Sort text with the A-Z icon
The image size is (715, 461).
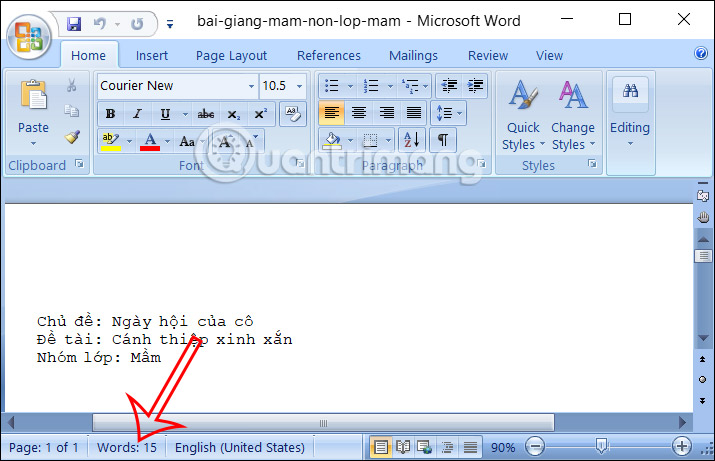coord(412,140)
